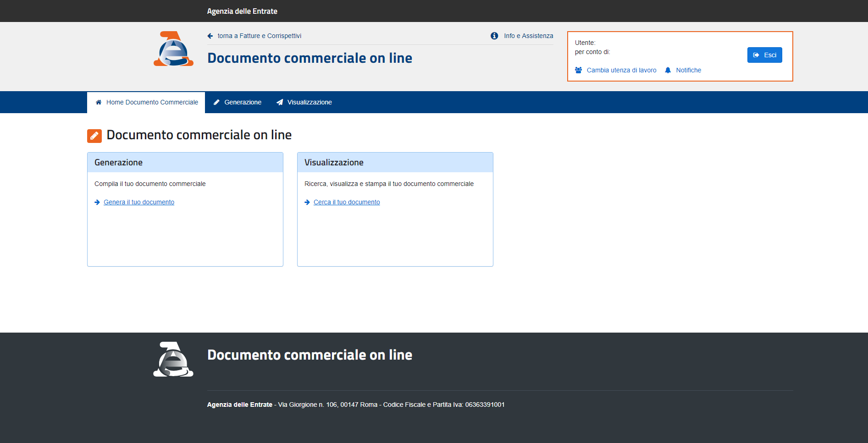
Task: Click the Ricerca, visualizza e stampa description text
Action: click(x=389, y=184)
